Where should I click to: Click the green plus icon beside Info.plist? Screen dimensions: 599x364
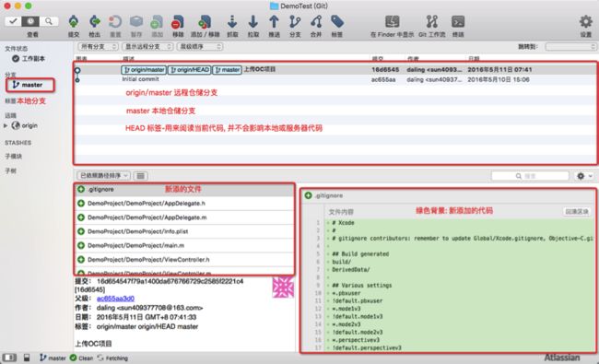[x=81, y=231]
